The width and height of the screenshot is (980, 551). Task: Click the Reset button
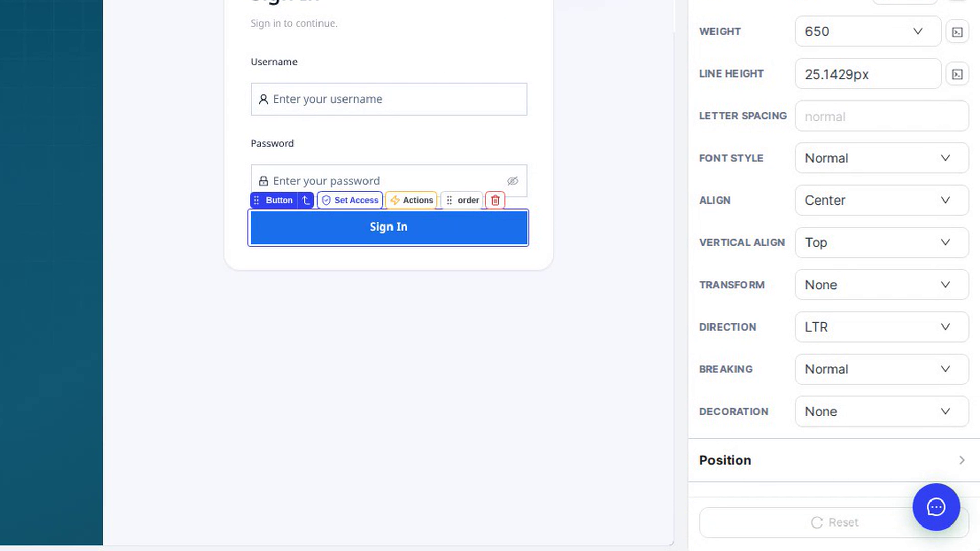pyautogui.click(x=834, y=522)
